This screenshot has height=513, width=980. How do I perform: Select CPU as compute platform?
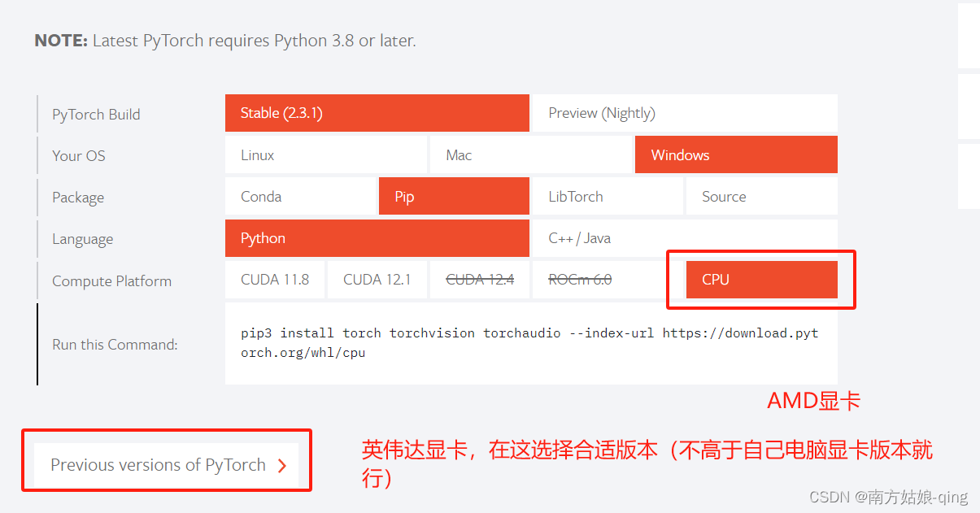point(762,280)
